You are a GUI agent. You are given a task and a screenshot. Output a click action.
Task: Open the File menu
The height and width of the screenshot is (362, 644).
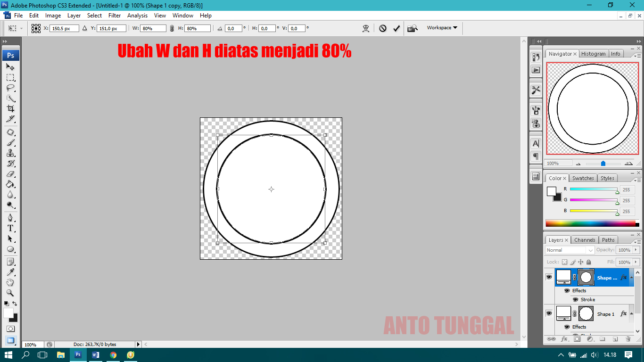pos(18,16)
